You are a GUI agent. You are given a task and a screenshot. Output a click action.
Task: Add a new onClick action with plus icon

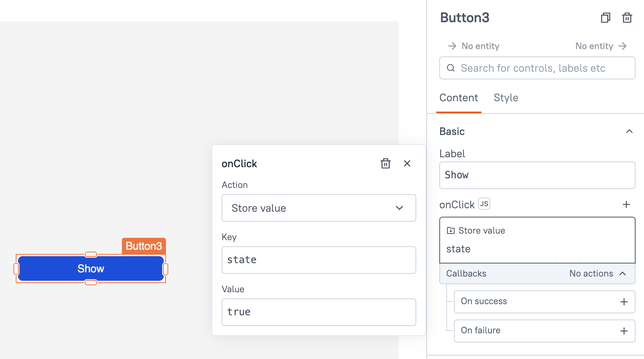point(626,204)
